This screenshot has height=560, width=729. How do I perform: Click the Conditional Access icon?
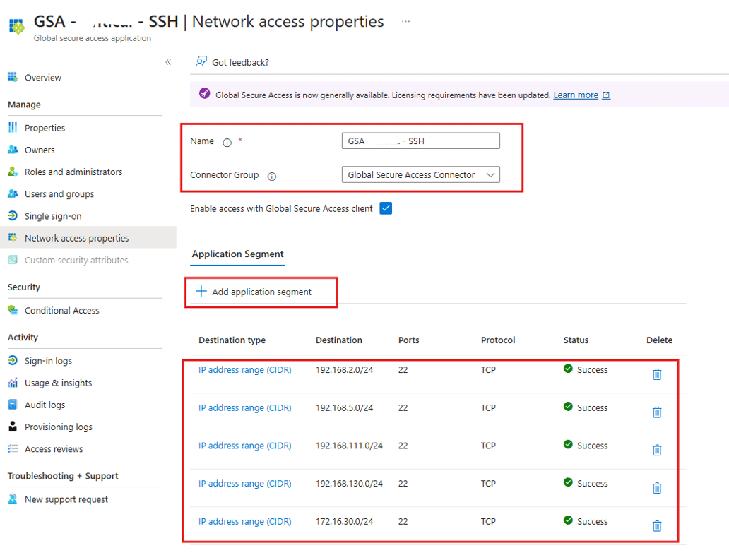13,310
